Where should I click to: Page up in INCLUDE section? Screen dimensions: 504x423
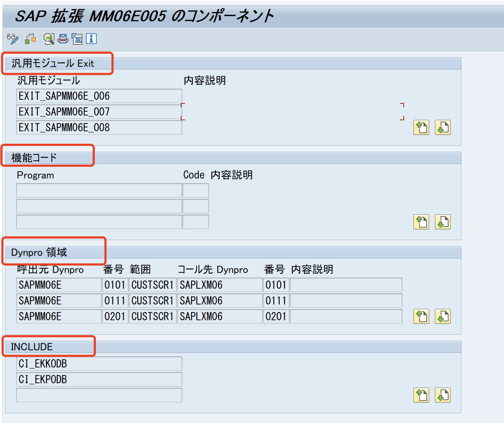click(421, 395)
